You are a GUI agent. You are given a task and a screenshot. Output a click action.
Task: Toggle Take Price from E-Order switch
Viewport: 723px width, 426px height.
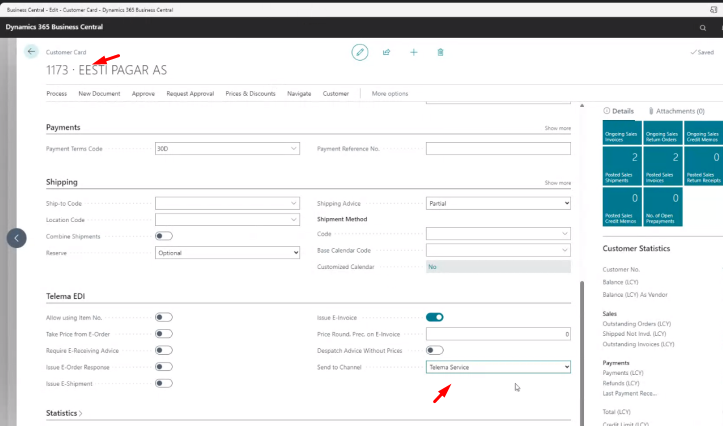click(x=164, y=334)
